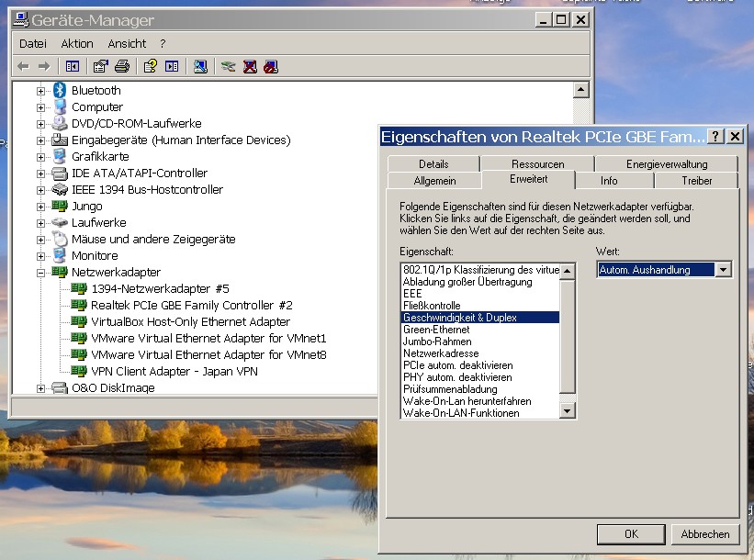Click the forward arrow in Geräte-Manager toolbar
The width and height of the screenshot is (754, 560).
point(44,66)
